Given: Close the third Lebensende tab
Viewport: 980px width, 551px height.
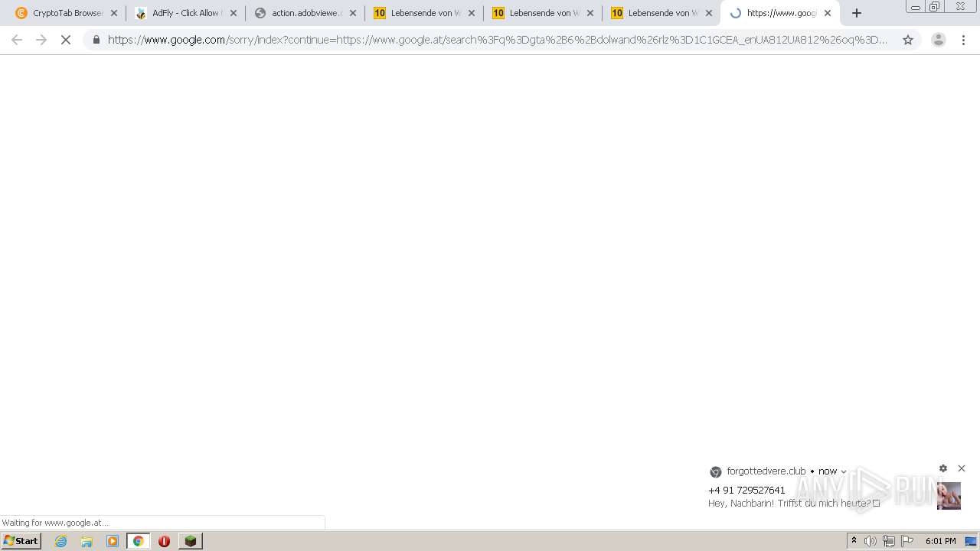Looking at the screenshot, I should pos(709,13).
